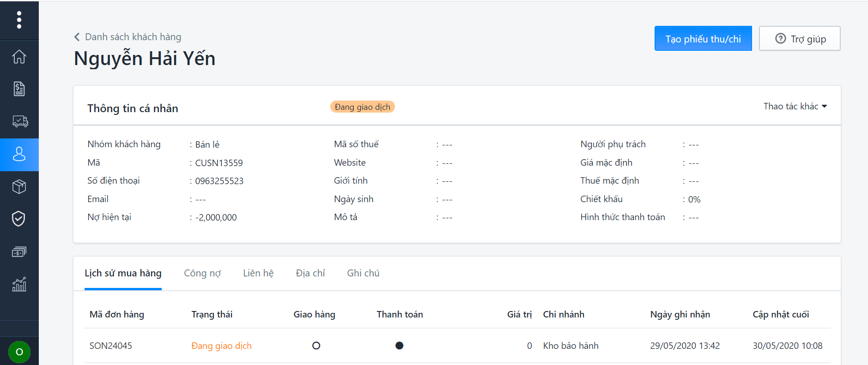
Task: Click Thanh toán column header
Action: (400, 314)
